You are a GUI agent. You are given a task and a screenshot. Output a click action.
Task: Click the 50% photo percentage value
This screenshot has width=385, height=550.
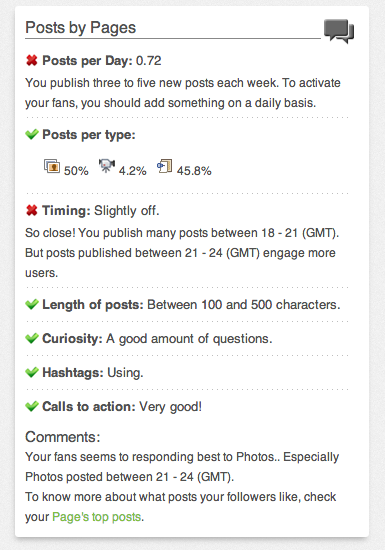tap(76, 171)
